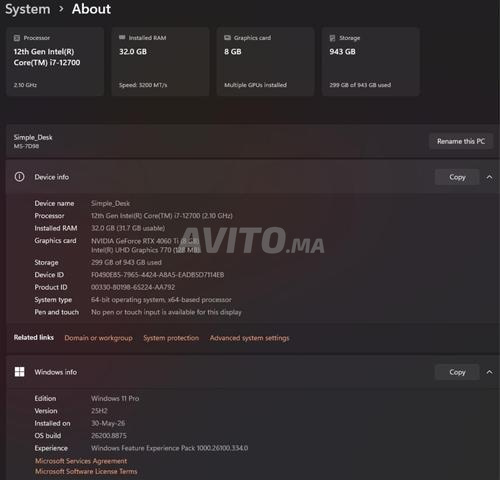Select the Windows 11 Pro edition value
This screenshot has width=500, height=480.
coord(115,398)
